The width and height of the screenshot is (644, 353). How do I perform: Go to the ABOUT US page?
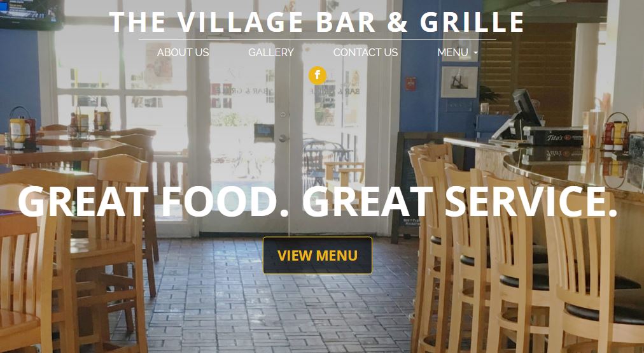[x=183, y=53]
